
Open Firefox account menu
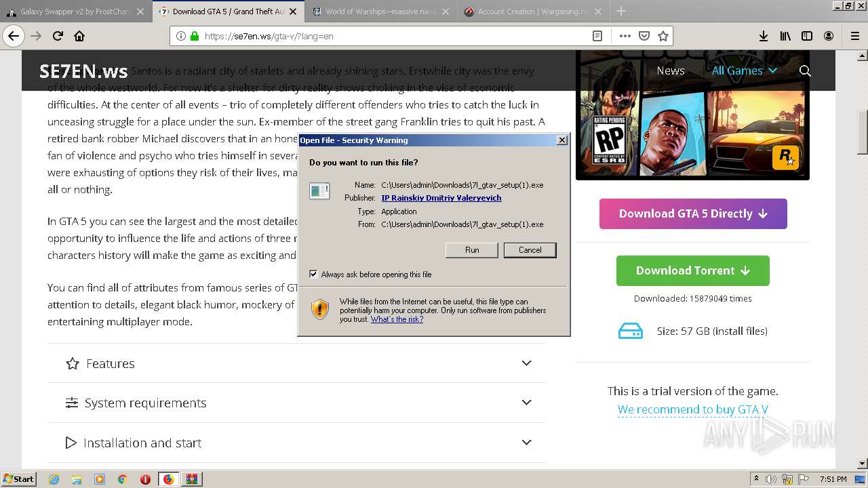[x=829, y=36]
